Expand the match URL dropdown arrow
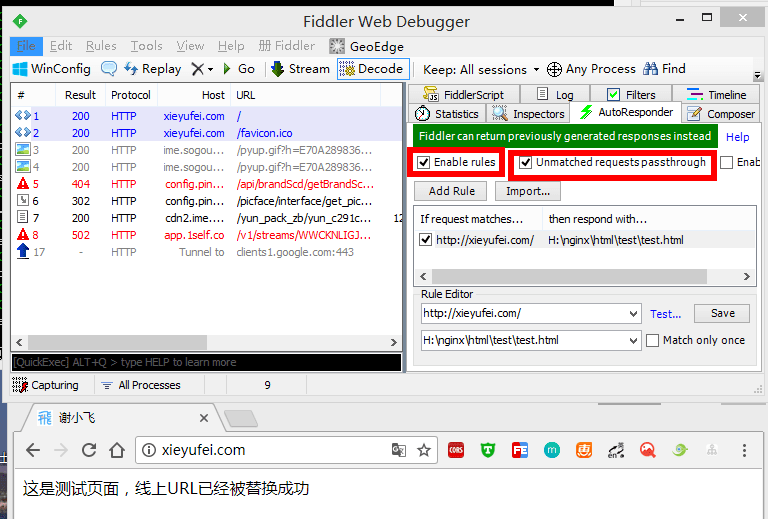The height and width of the screenshot is (519, 768). point(634,313)
